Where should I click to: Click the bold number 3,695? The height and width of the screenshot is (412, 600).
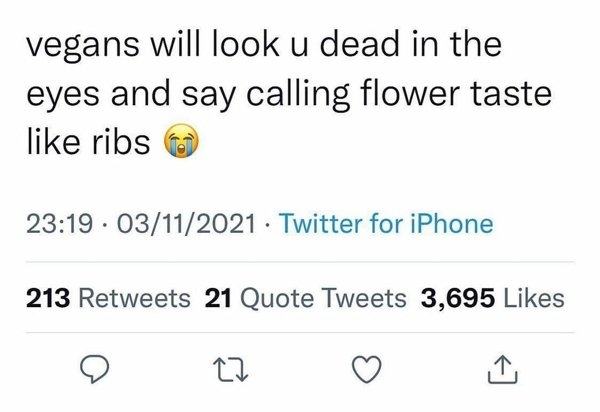tap(456, 297)
